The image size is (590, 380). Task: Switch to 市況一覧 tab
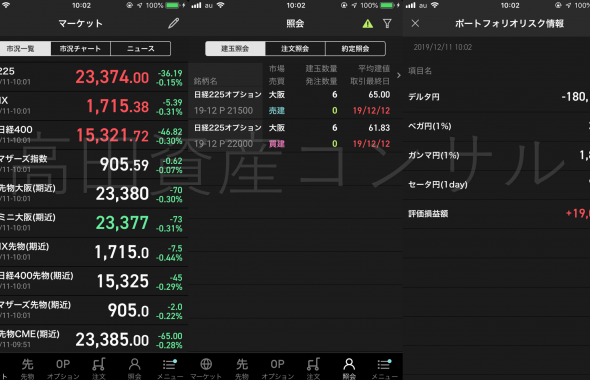pyautogui.click(x=25, y=49)
